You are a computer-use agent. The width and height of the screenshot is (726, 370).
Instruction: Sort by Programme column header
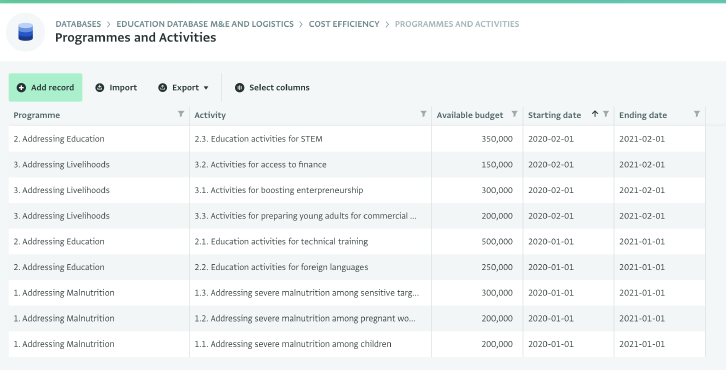[37, 115]
